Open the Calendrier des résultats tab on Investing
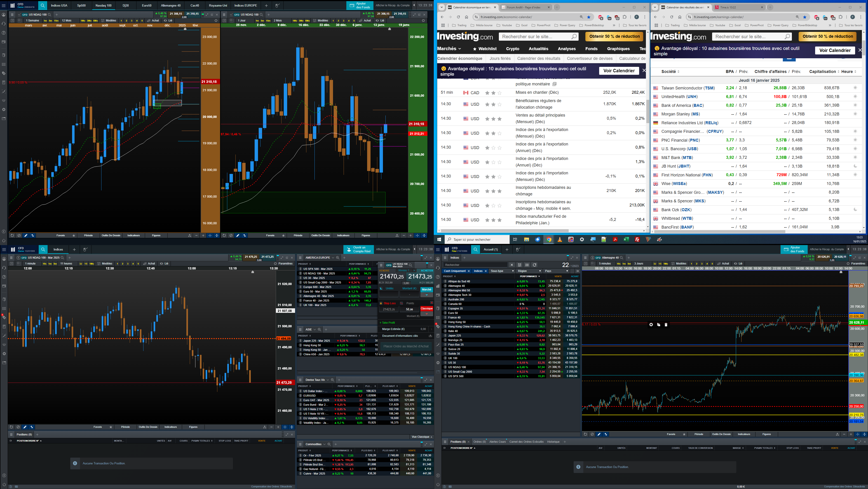Image resolution: width=868 pixels, height=489 pixels. (x=538, y=58)
